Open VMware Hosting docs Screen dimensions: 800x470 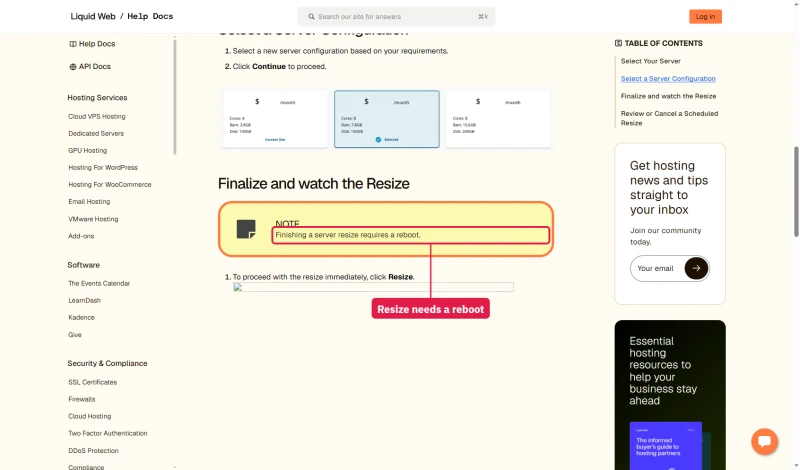coord(93,219)
